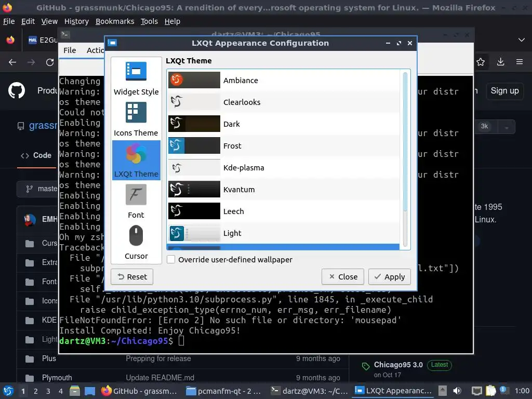Open the Widget Style section
Screen dimensions: 532x399
click(136, 78)
